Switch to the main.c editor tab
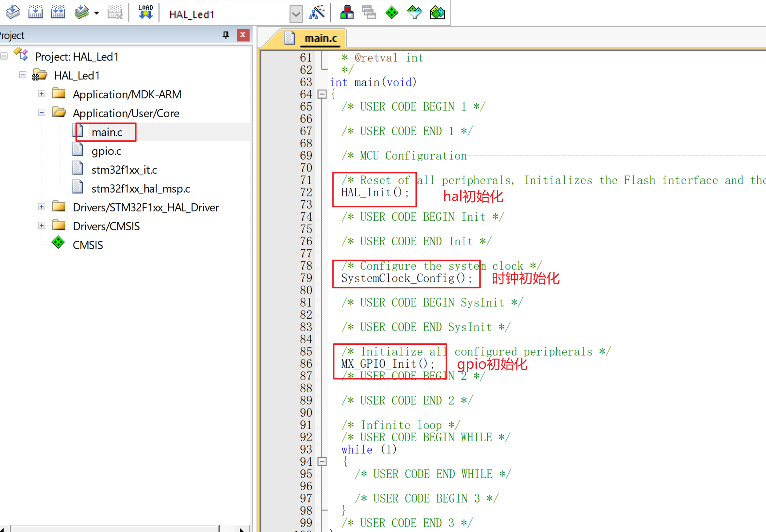Image resolution: width=766 pixels, height=532 pixels. [x=320, y=38]
